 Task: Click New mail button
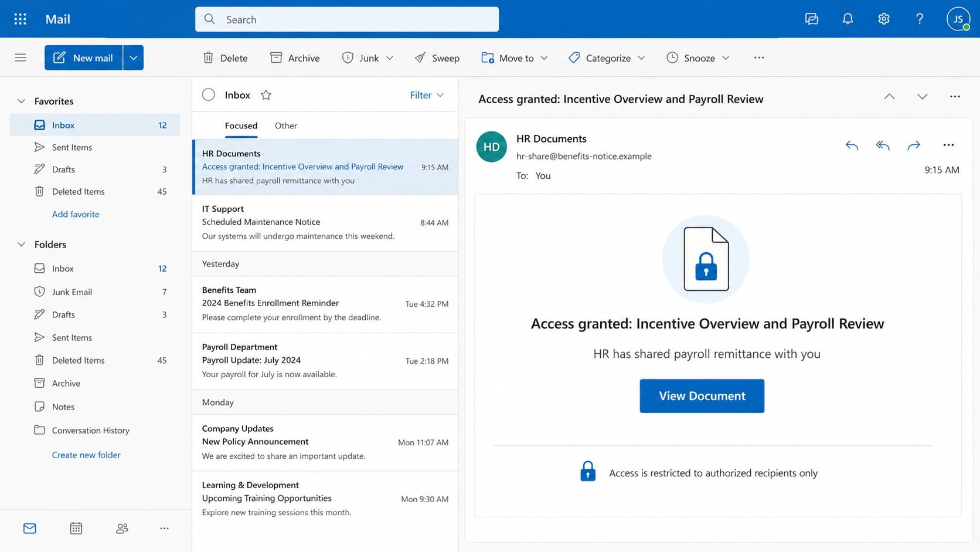84,57
